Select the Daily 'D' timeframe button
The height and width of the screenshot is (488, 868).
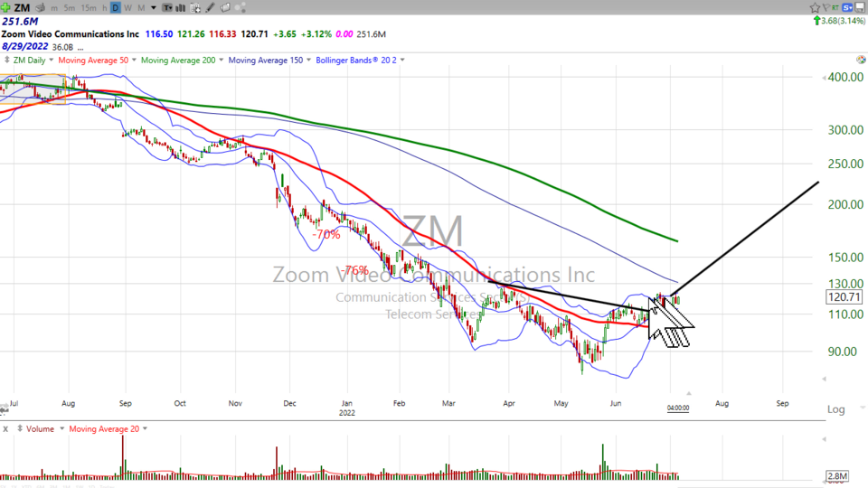[116, 8]
